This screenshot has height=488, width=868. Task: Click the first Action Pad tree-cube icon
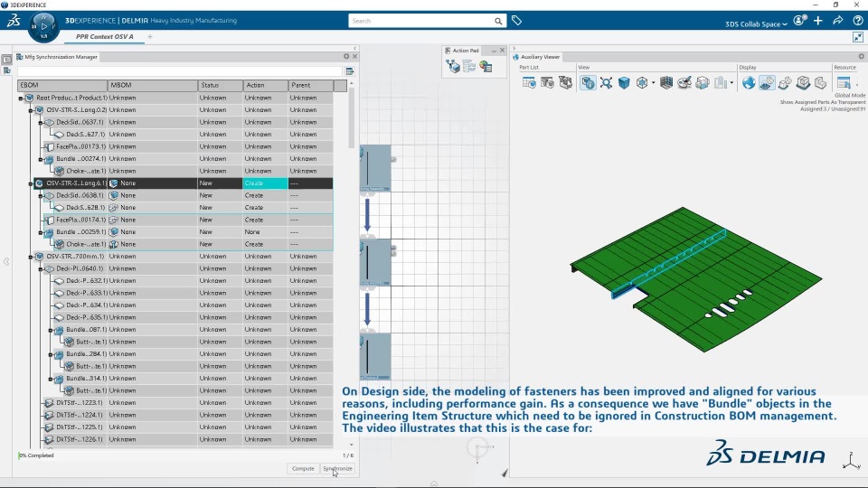453,67
